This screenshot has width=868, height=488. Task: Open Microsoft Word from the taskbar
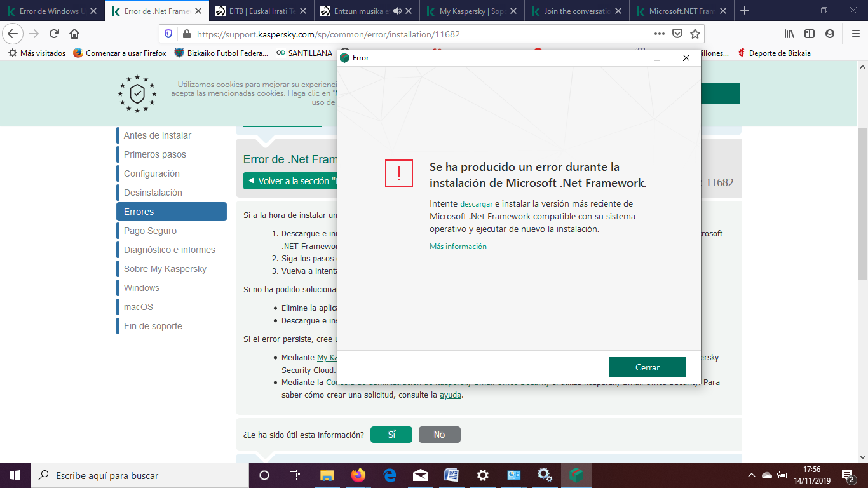tap(451, 475)
